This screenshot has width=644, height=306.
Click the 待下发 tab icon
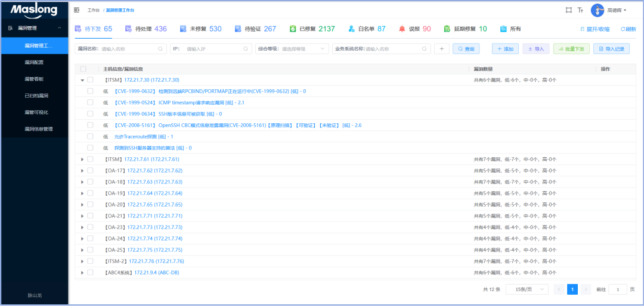click(x=78, y=29)
